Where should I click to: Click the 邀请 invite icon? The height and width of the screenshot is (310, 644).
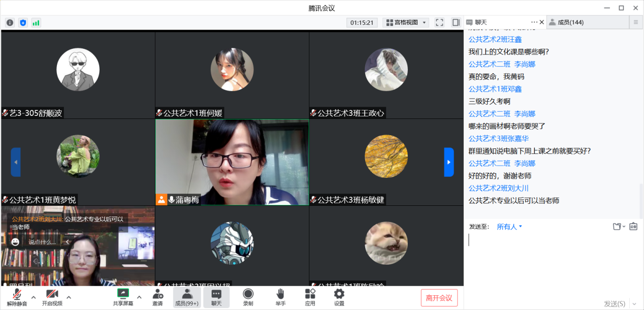pos(157,297)
